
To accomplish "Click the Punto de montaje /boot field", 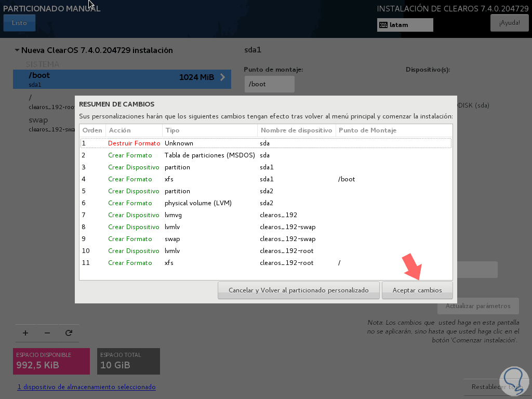I will pos(270,84).
